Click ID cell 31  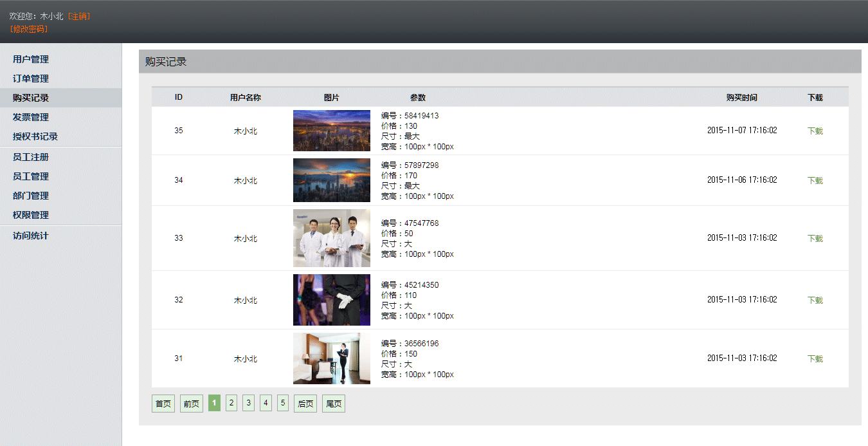tap(179, 358)
